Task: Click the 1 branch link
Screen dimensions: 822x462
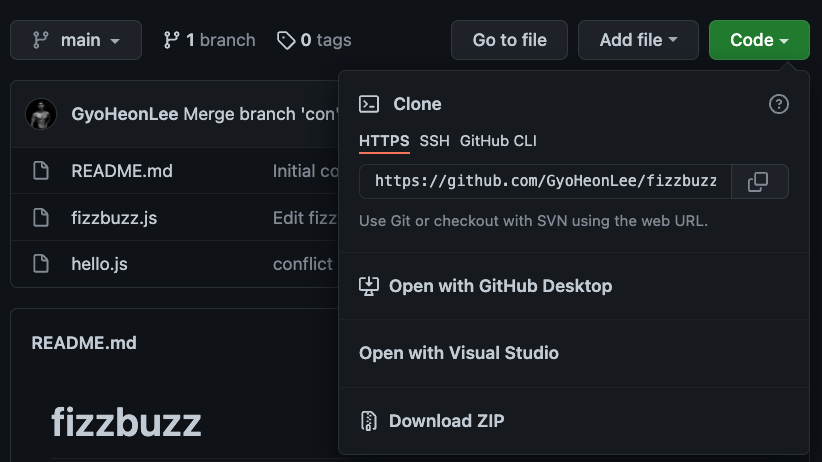Action: [x=209, y=40]
